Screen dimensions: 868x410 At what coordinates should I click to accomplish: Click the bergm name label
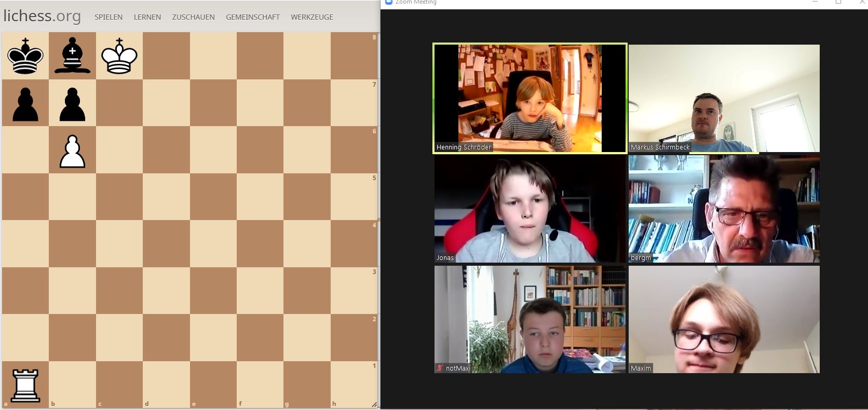pyautogui.click(x=641, y=257)
